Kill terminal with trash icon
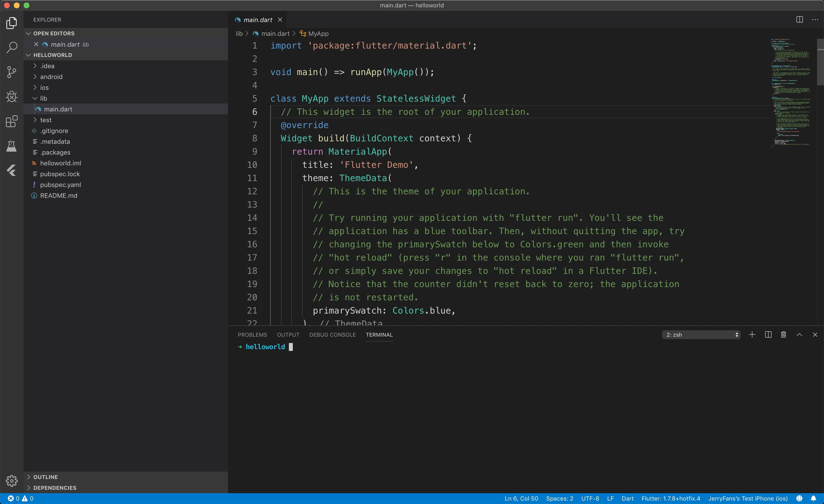824x504 pixels. pyautogui.click(x=783, y=335)
